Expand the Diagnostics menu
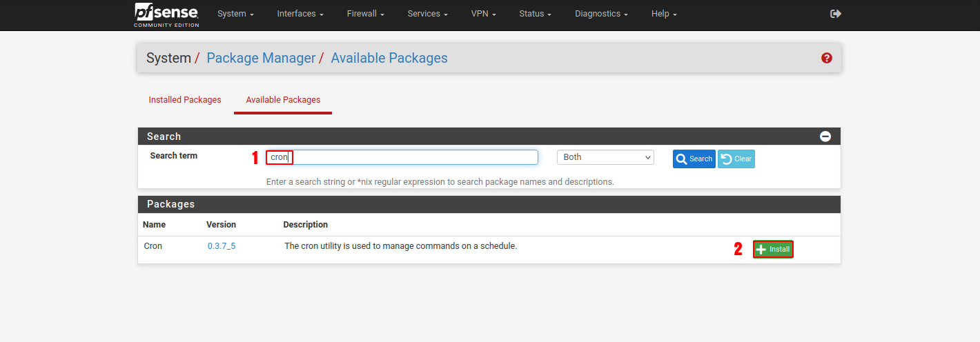Image resolution: width=980 pixels, height=342 pixels. coord(601,14)
